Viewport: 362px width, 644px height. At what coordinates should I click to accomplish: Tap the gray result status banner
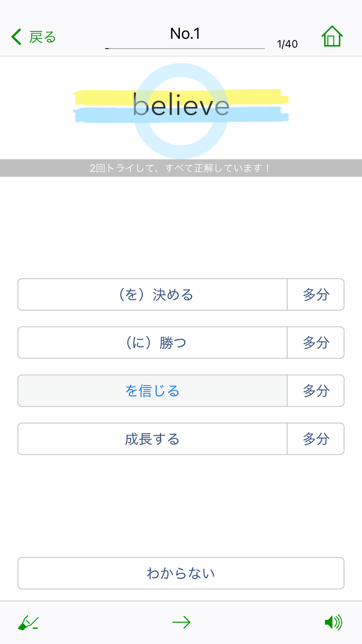pyautogui.click(x=181, y=168)
